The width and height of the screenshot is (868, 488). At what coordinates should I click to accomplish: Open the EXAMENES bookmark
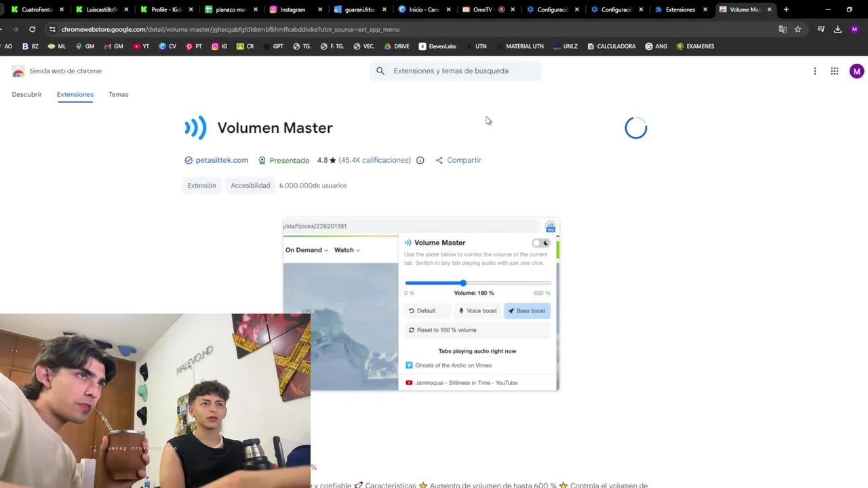[695, 46]
